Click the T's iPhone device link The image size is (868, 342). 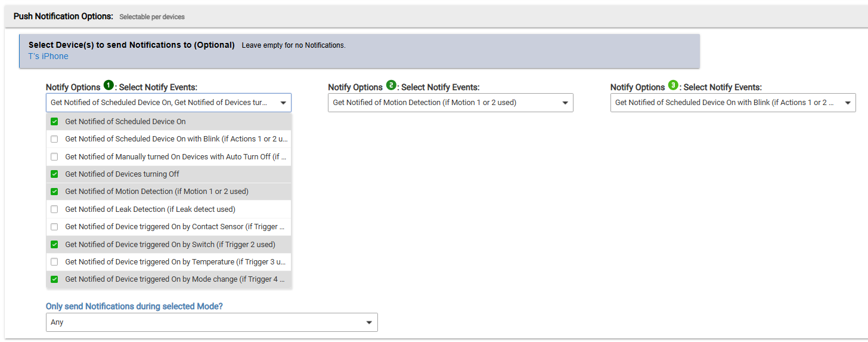pyautogui.click(x=48, y=57)
